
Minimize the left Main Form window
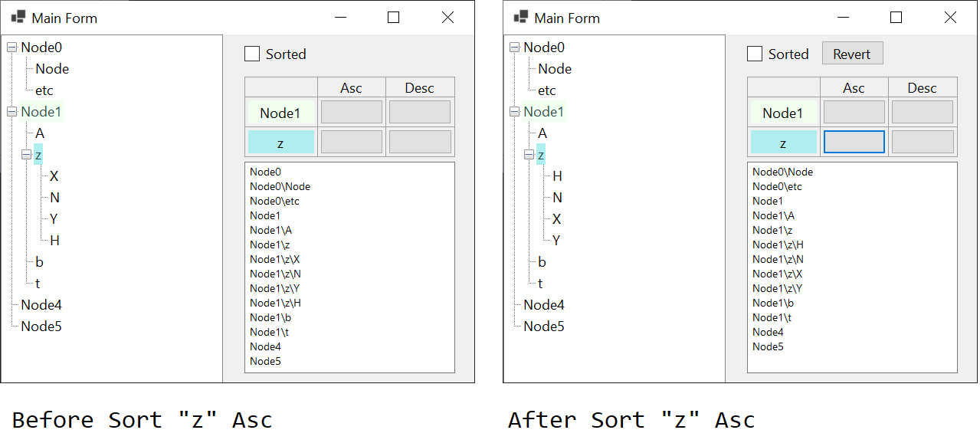pos(339,18)
